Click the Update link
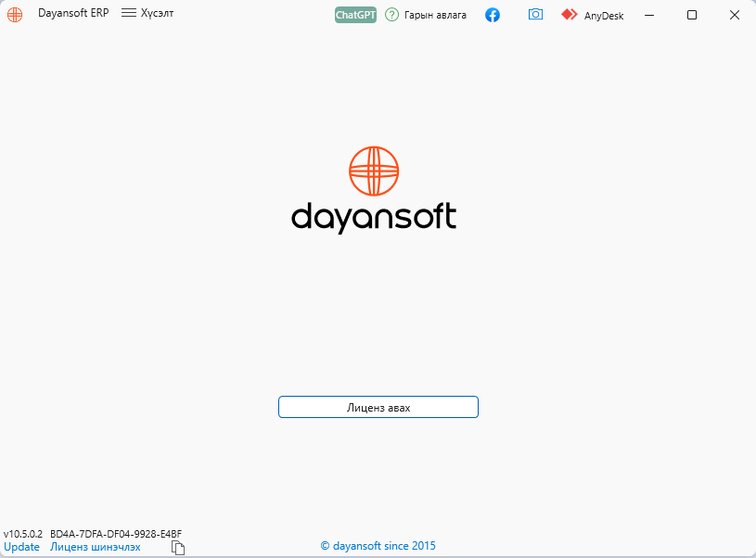This screenshot has height=558, width=756. (x=21, y=547)
